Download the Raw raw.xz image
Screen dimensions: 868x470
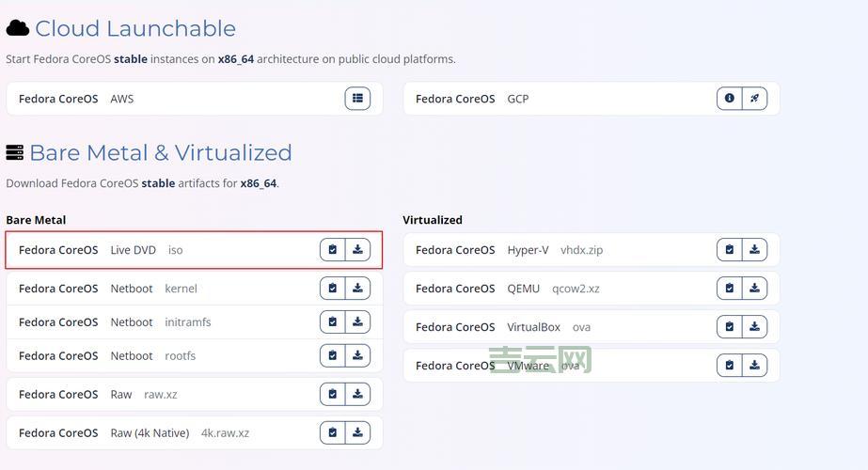click(357, 395)
